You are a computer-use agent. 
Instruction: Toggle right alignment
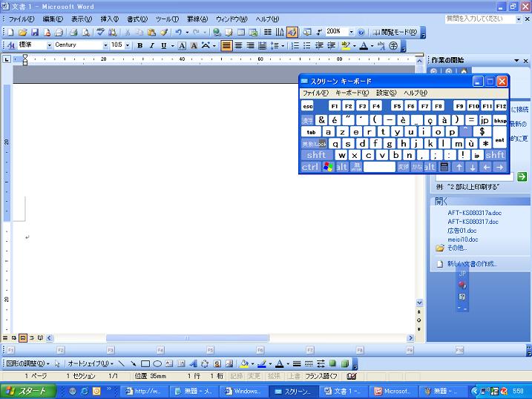pos(250,45)
